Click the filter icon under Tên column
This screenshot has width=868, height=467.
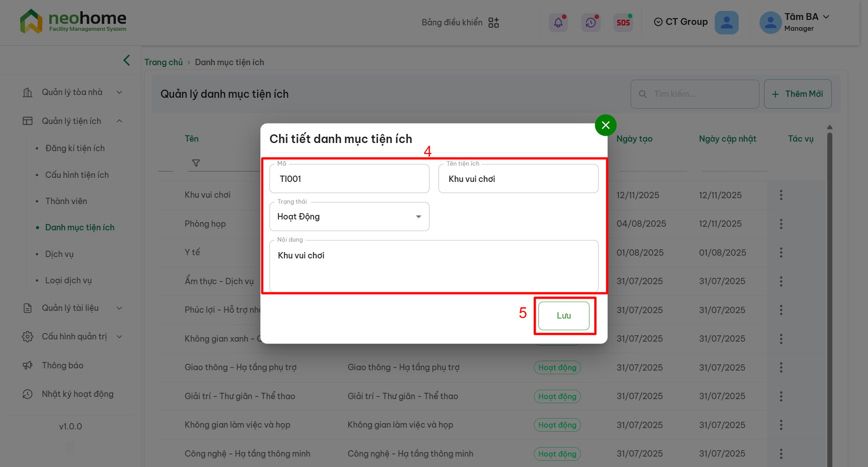click(x=196, y=163)
